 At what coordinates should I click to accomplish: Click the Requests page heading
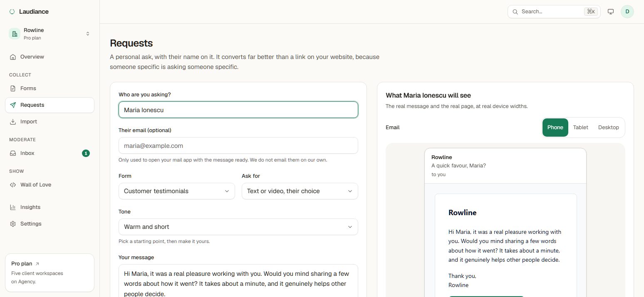point(131,43)
